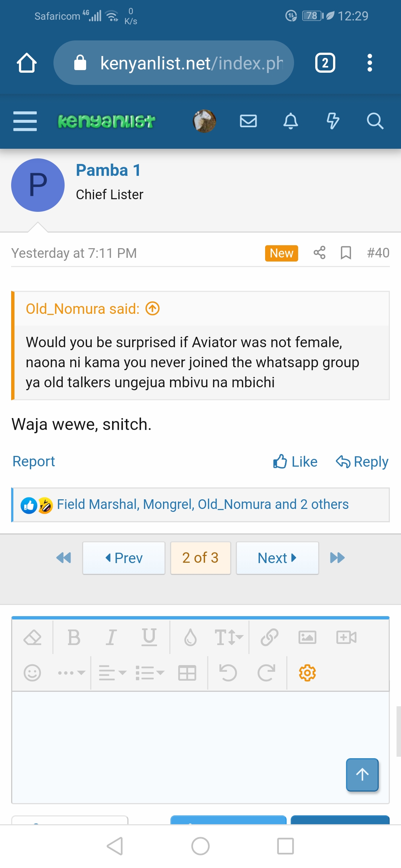Report this post
Viewport: 401px width, 868px height.
(x=34, y=461)
